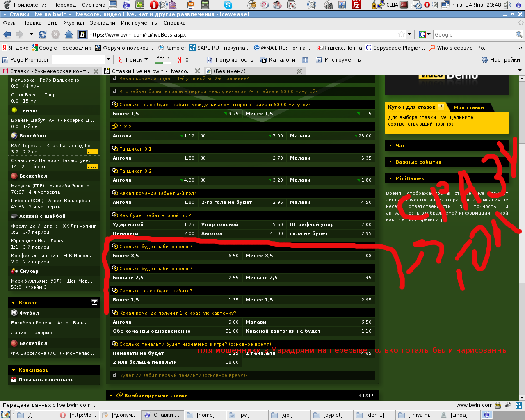The width and height of the screenshot is (525, 420).
Task: Click the security lock icon in status bar
Action: [x=498, y=405]
